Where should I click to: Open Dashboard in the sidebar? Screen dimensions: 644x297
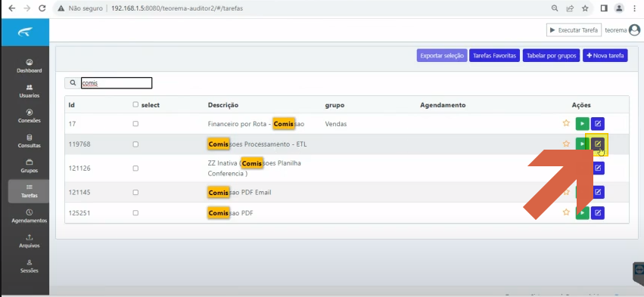(x=30, y=66)
